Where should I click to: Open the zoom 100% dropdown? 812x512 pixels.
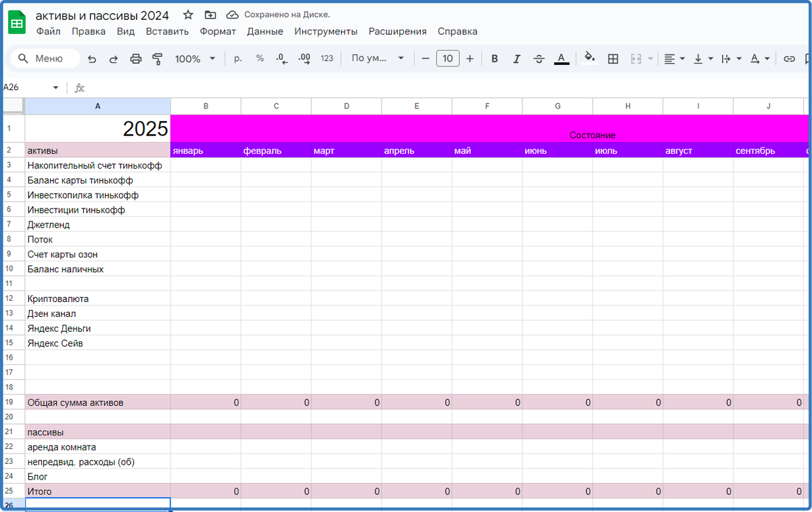(195, 59)
